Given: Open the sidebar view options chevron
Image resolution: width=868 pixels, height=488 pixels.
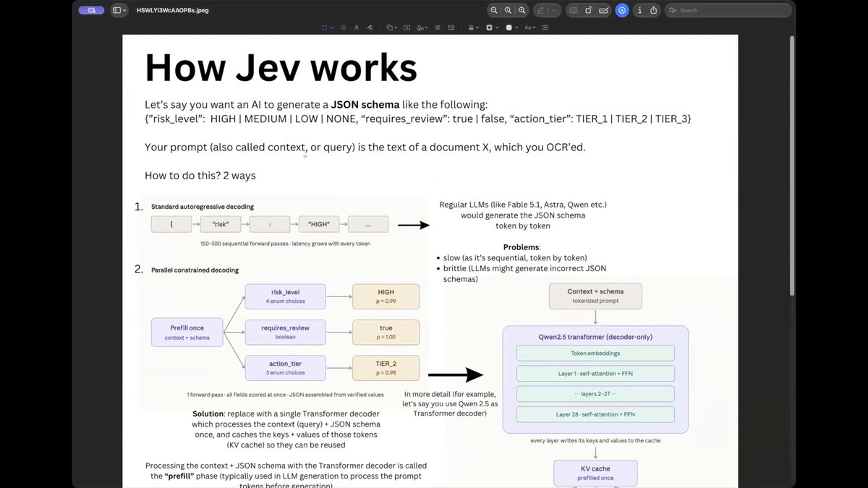Looking at the screenshot, I should tap(124, 10).
